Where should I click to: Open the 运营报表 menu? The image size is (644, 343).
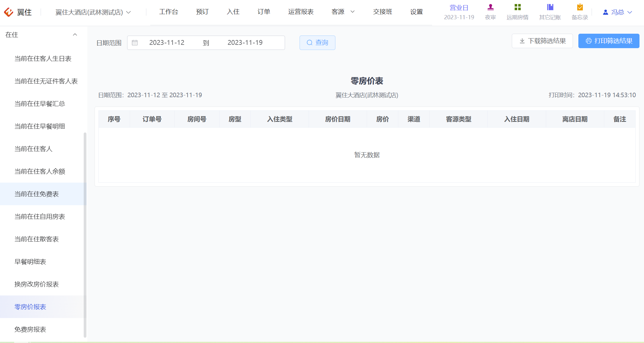tap(301, 12)
